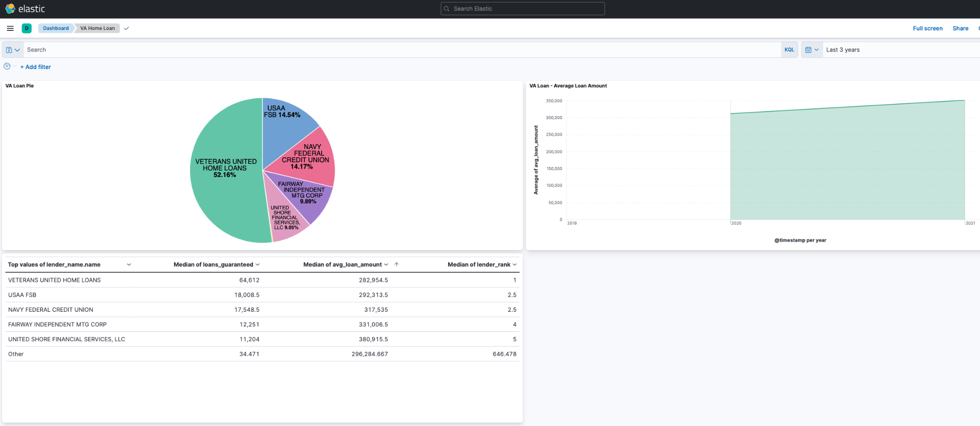Click the KQL query bar Search input
The width and height of the screenshot is (980, 426).
[x=402, y=50]
